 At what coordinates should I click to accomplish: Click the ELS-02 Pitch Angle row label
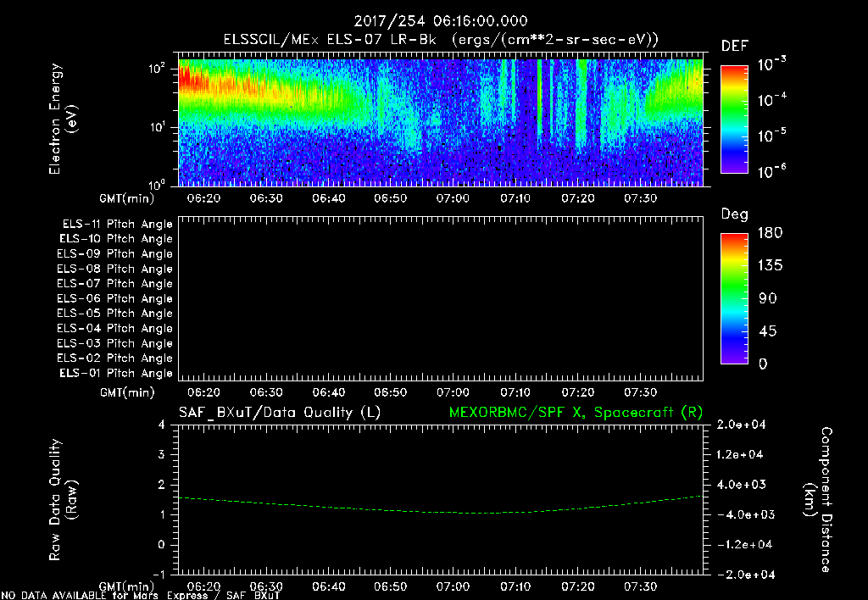click(115, 358)
